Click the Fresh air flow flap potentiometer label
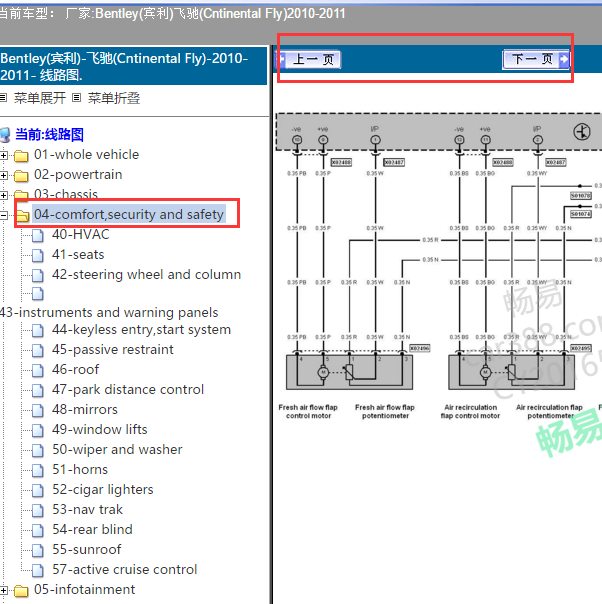This screenshot has height=604, width=602. coord(385,411)
